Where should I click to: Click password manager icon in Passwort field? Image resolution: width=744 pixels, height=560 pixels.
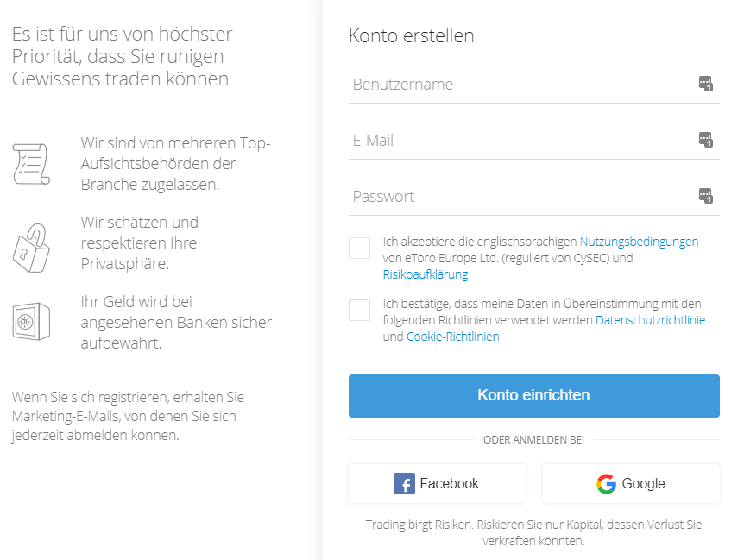[705, 195]
